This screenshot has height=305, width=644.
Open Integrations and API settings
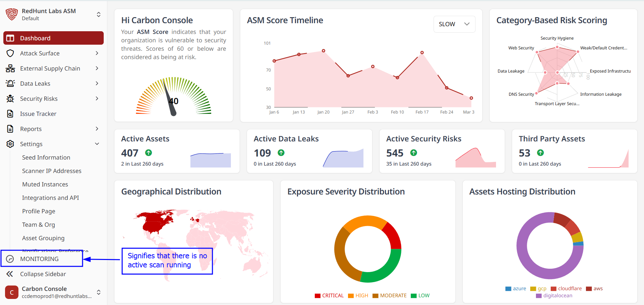click(x=50, y=198)
